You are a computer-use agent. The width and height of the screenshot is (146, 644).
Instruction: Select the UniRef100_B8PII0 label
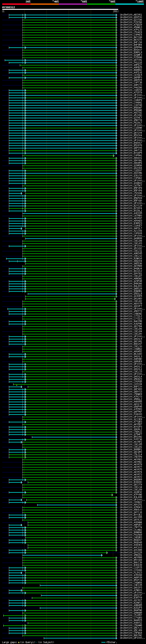pos(131,387)
